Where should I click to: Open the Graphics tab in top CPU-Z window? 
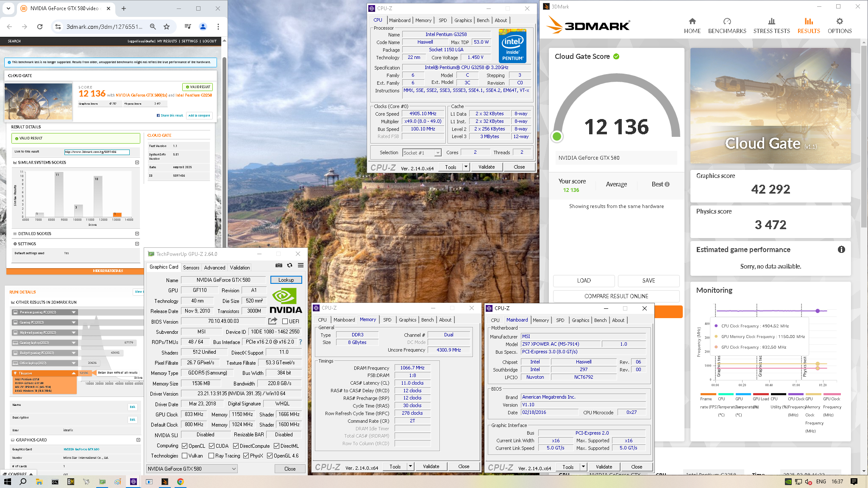pyautogui.click(x=463, y=20)
